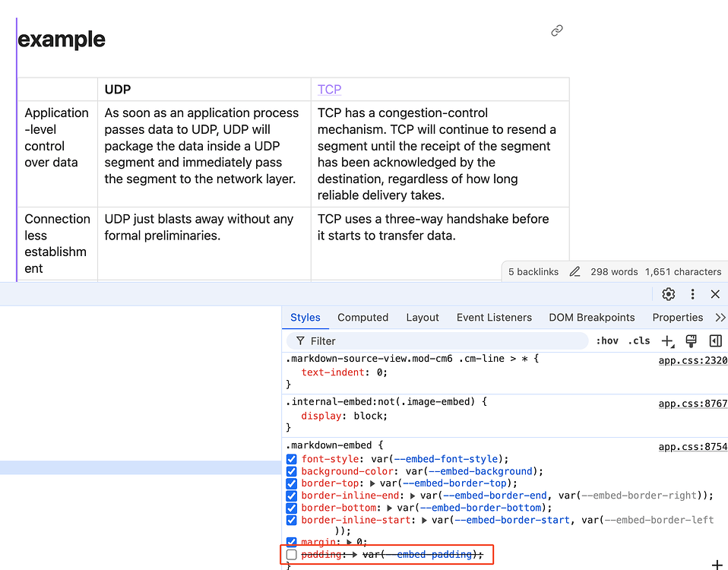Click the Connectionless establishment row label
The height and width of the screenshot is (570, 728).
pyautogui.click(x=58, y=244)
